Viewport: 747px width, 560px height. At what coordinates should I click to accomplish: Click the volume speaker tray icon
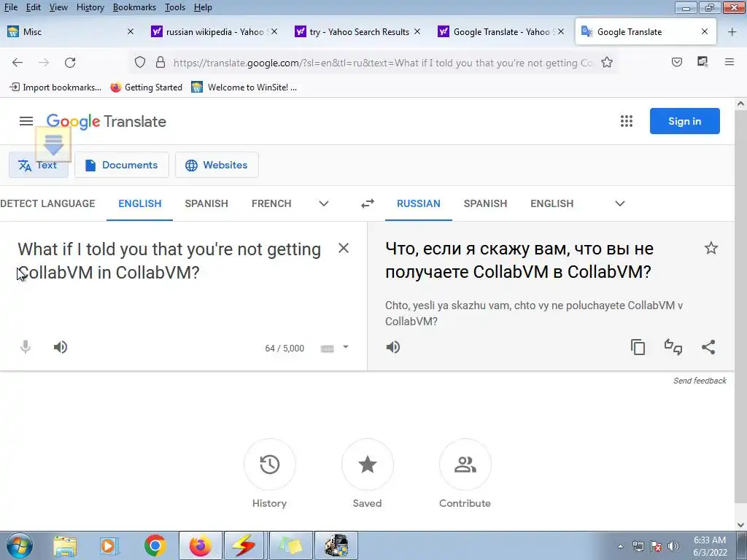coord(673,547)
